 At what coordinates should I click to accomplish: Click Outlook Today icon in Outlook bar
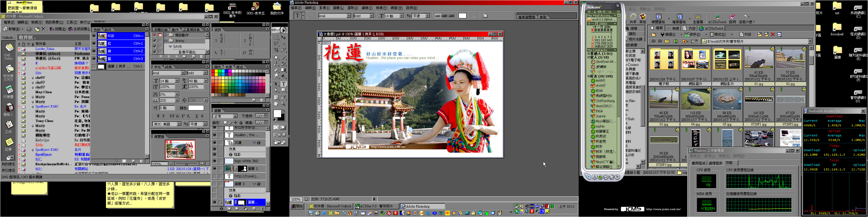click(x=9, y=47)
